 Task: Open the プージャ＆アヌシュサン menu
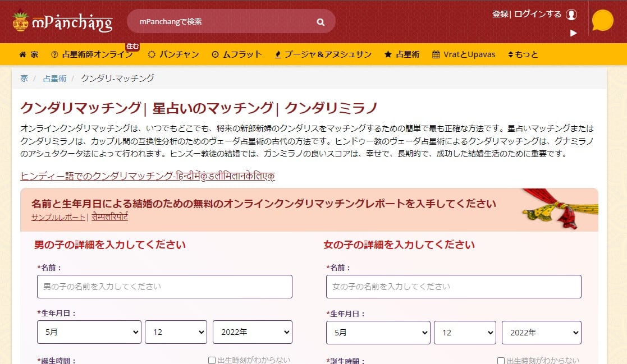click(323, 54)
